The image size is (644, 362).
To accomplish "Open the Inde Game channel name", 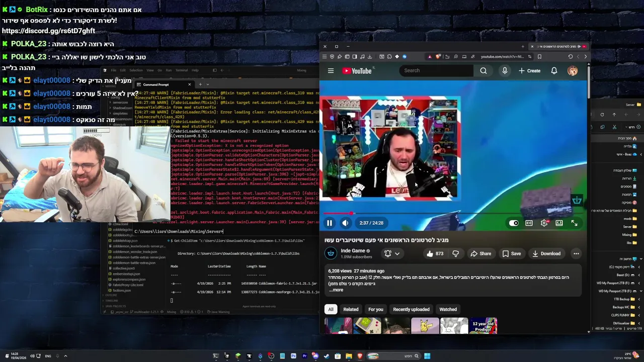I will [353, 250].
